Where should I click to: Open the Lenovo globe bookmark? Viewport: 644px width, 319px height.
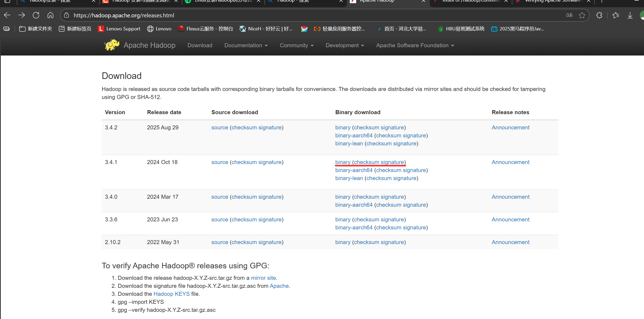(x=159, y=29)
